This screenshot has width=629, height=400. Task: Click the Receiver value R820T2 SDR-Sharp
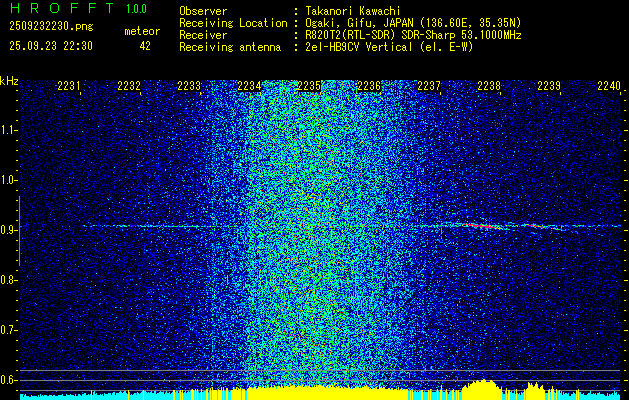pyautogui.click(x=413, y=35)
